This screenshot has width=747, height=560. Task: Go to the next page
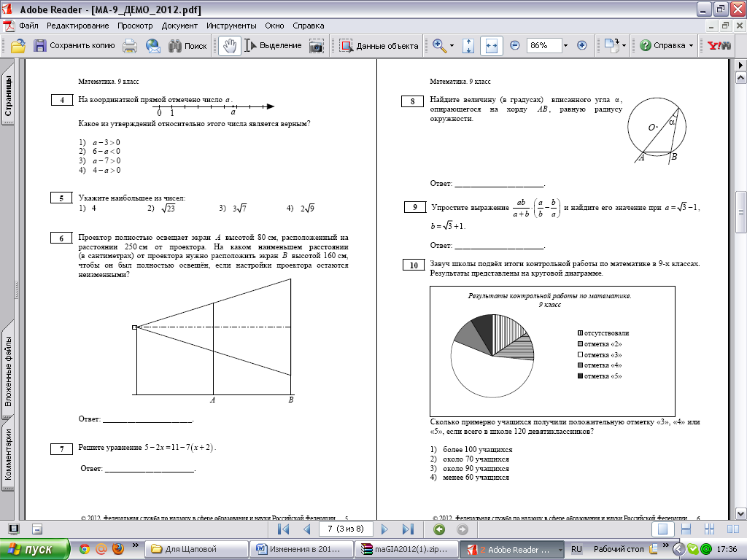coord(384,529)
